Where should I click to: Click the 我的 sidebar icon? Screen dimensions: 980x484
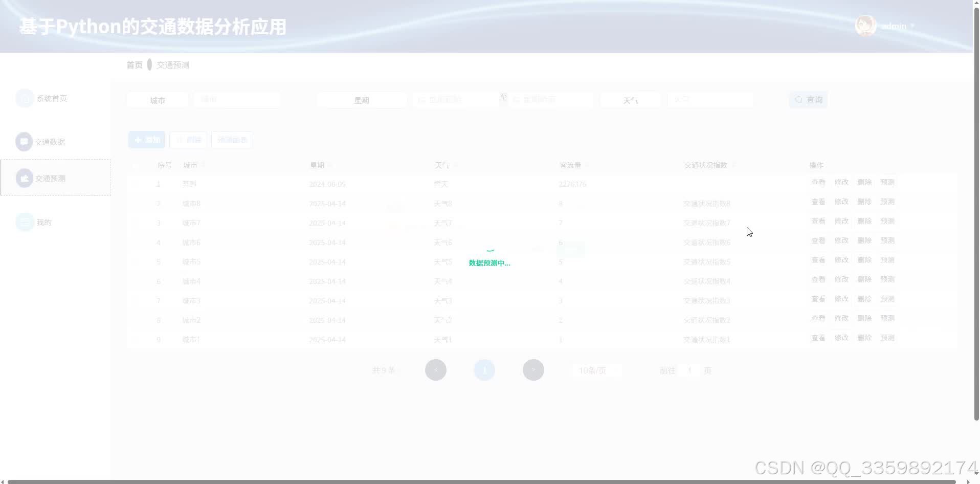(24, 222)
